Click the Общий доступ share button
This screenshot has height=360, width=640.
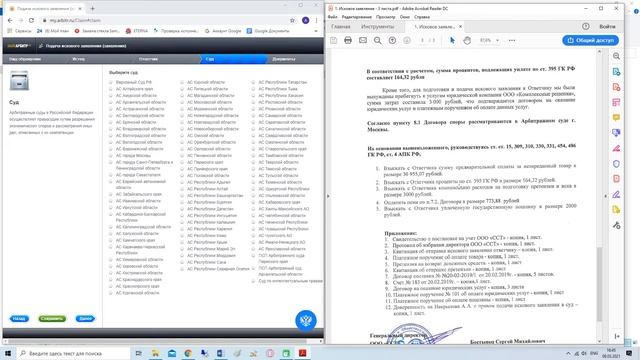591,40
